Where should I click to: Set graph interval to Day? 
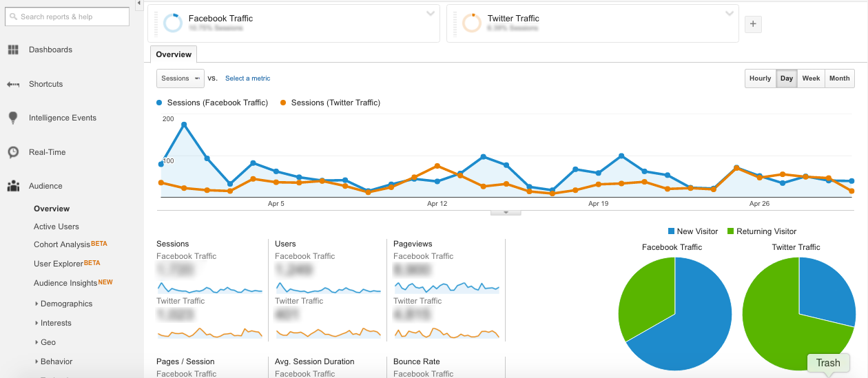pos(787,78)
